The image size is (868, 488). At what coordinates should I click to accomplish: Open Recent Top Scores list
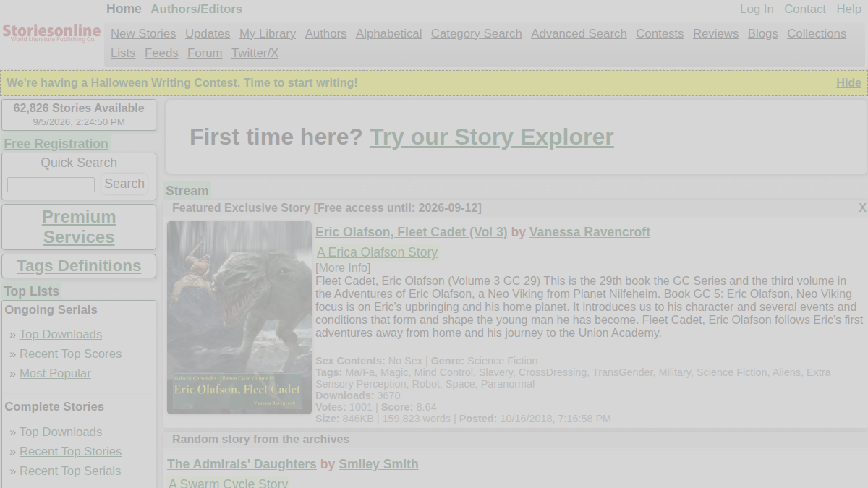(70, 354)
